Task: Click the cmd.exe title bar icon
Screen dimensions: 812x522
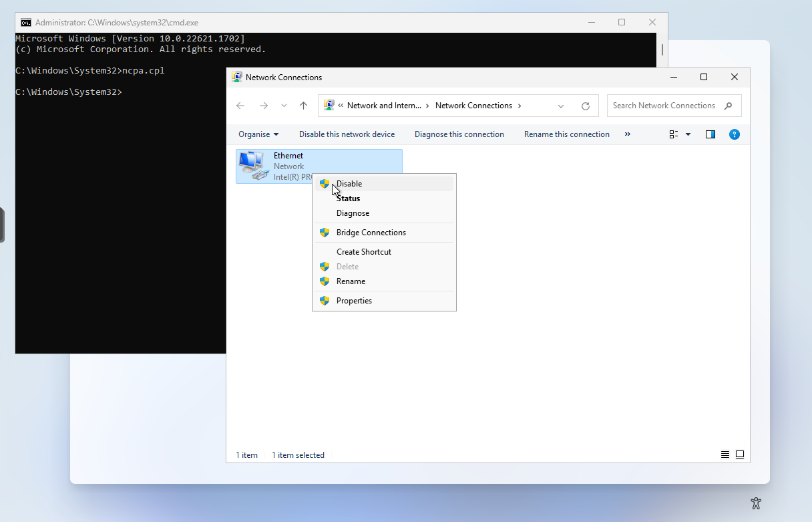Action: coord(26,22)
